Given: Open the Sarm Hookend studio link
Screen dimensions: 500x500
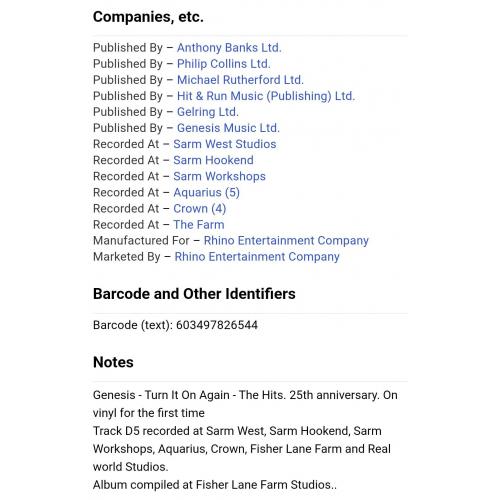Looking at the screenshot, I should [x=213, y=160].
